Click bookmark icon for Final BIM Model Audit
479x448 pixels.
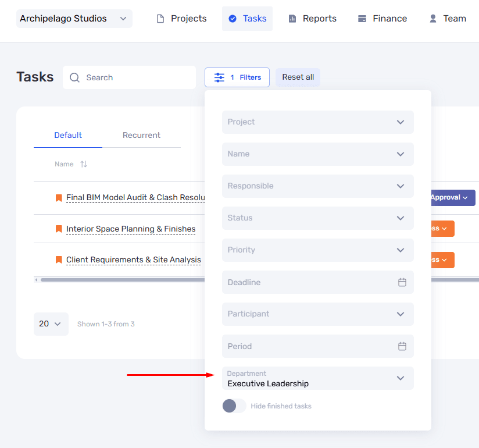(x=59, y=198)
